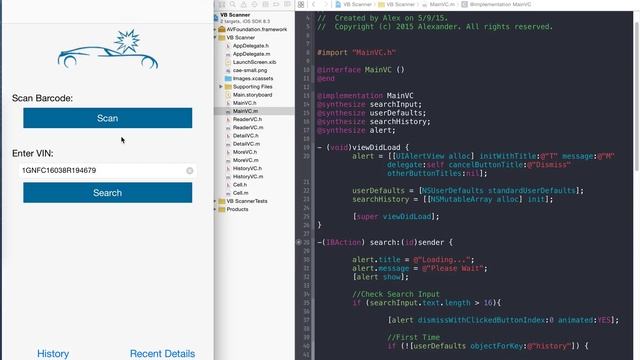Click the @synthesize searchInput line
Viewport: 640px width, 360px height.
pyautogui.click(x=369, y=104)
